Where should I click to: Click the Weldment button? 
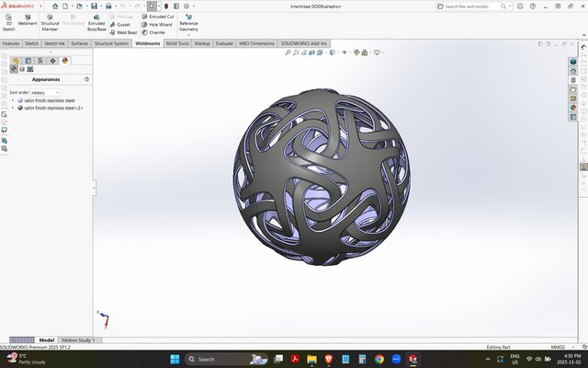(28, 21)
